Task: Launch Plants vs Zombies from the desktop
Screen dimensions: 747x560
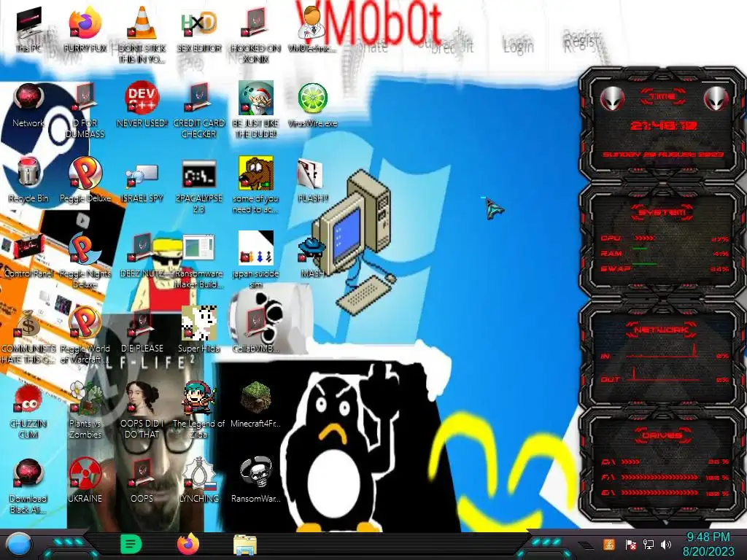Action: (85, 410)
